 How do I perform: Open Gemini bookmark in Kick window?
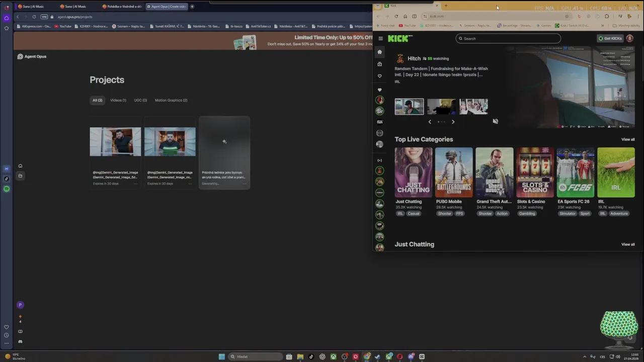544,26
